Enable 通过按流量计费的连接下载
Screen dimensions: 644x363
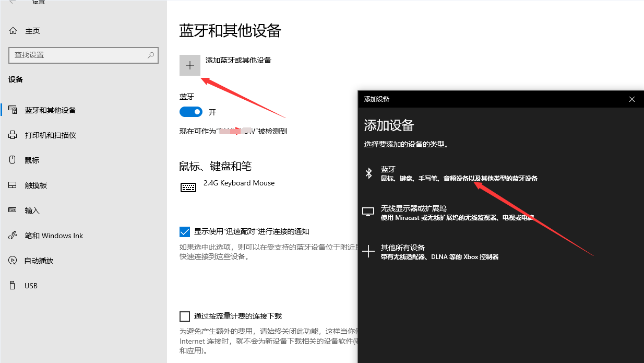point(185,316)
